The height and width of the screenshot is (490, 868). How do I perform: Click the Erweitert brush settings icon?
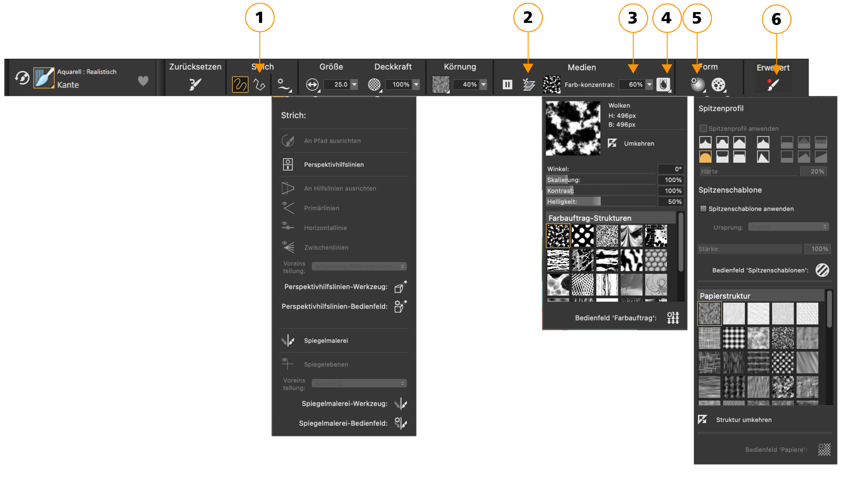tap(773, 85)
